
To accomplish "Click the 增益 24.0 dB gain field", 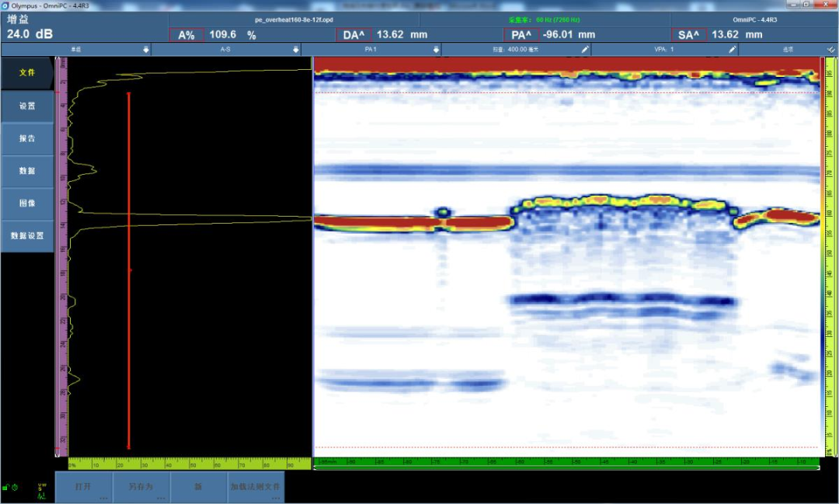I will click(84, 27).
